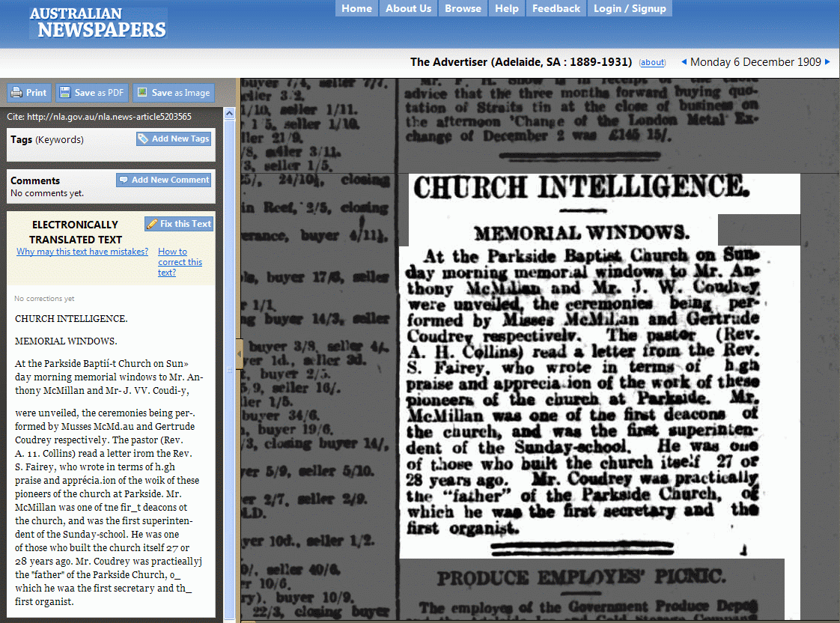Click the pencil icon in Fix this Text
The height and width of the screenshot is (623, 840).
tap(152, 224)
